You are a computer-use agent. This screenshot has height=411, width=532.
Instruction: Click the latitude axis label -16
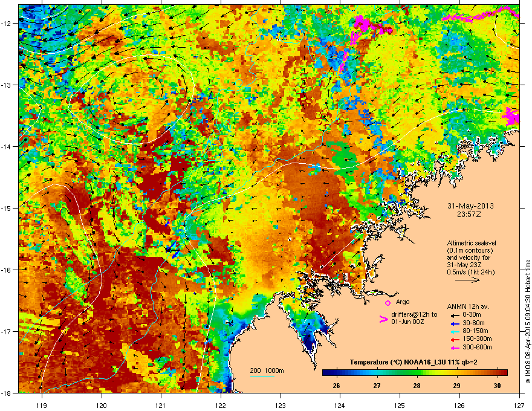click(x=6, y=270)
